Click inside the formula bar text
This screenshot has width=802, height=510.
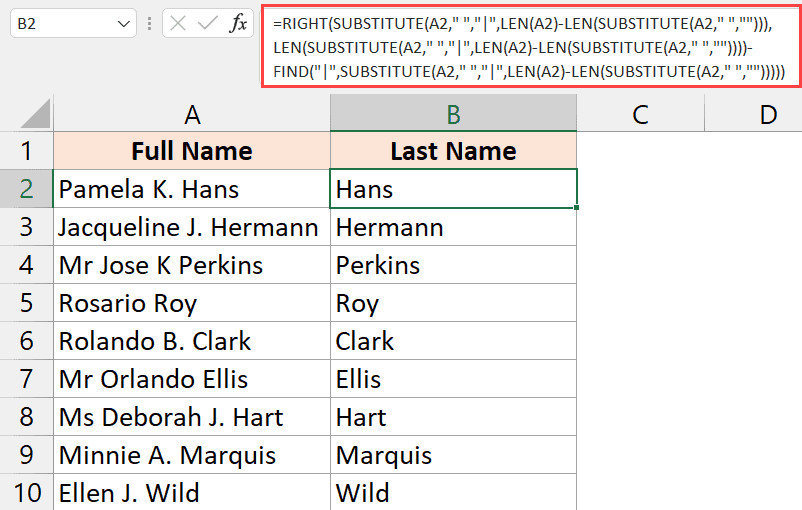[530, 47]
